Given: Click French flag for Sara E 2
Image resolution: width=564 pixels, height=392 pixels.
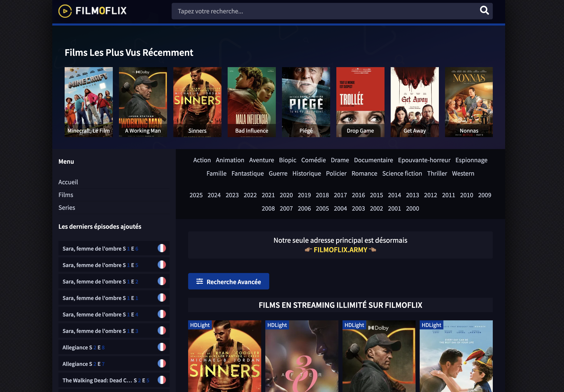Looking at the screenshot, I should 162,281.
